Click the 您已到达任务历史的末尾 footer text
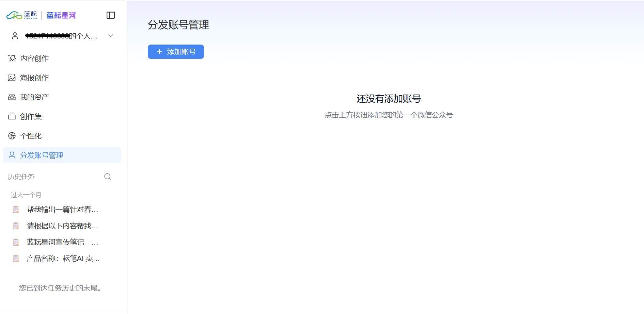644x314 pixels. 60,288
